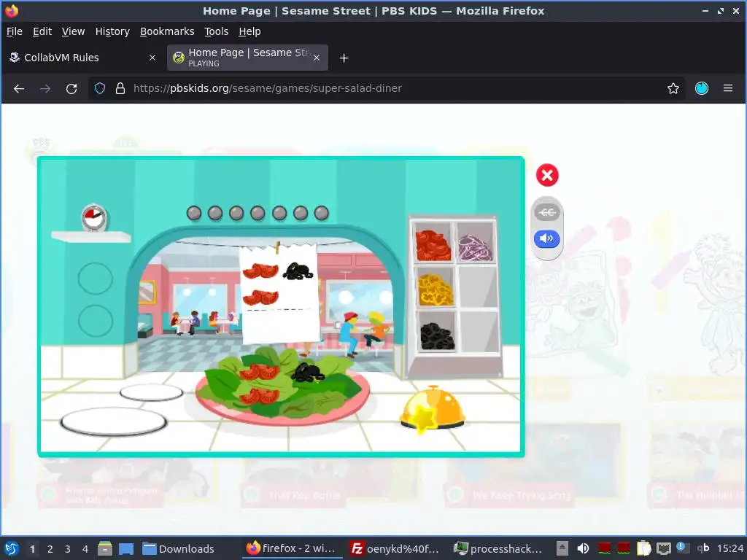
Task: Open the processhacker taskbar entry
Action: pyautogui.click(x=498, y=548)
